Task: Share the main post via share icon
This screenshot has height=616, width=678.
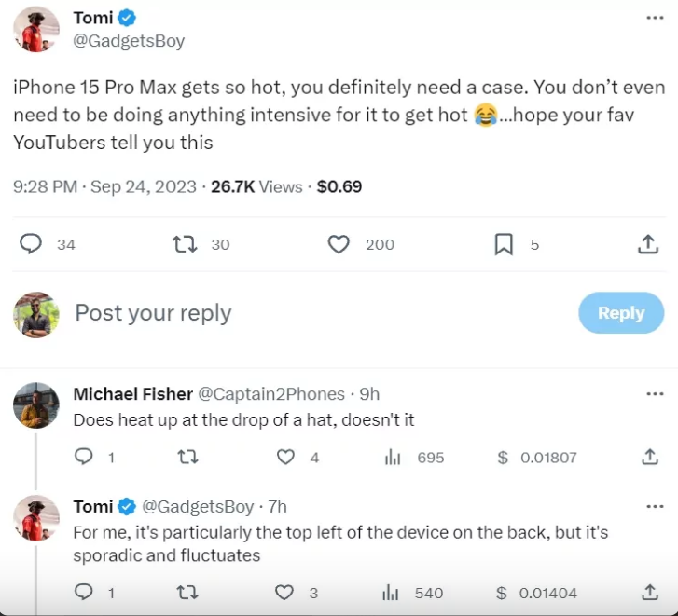Action: 647,244
